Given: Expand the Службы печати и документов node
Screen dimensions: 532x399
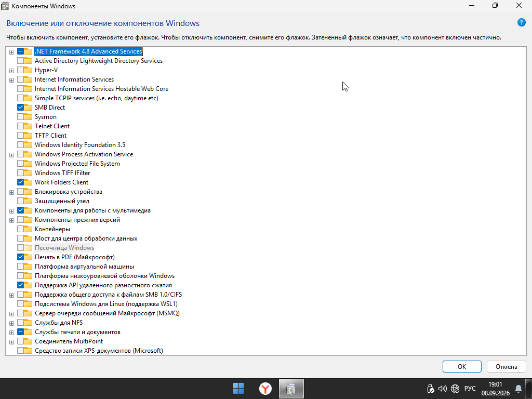Looking at the screenshot, I should pos(11,332).
